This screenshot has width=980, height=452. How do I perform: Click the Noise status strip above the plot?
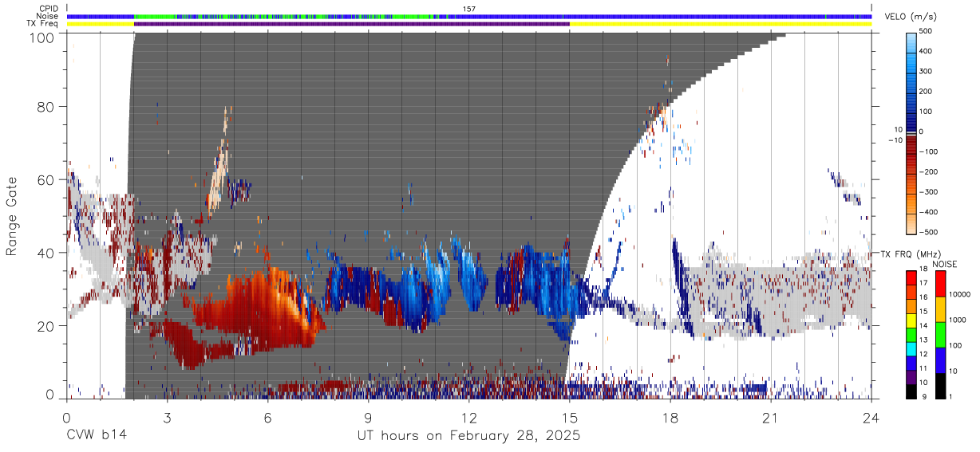click(469, 16)
